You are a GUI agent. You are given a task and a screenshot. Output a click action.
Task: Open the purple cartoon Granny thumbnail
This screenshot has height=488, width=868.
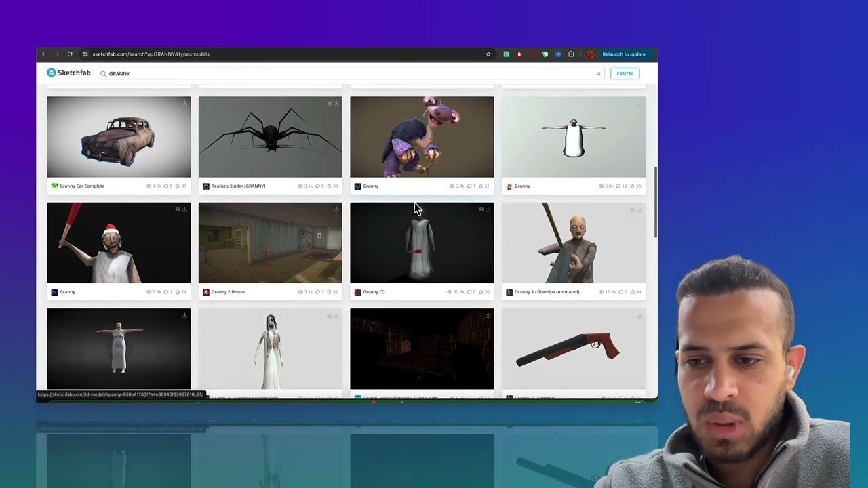point(422,137)
